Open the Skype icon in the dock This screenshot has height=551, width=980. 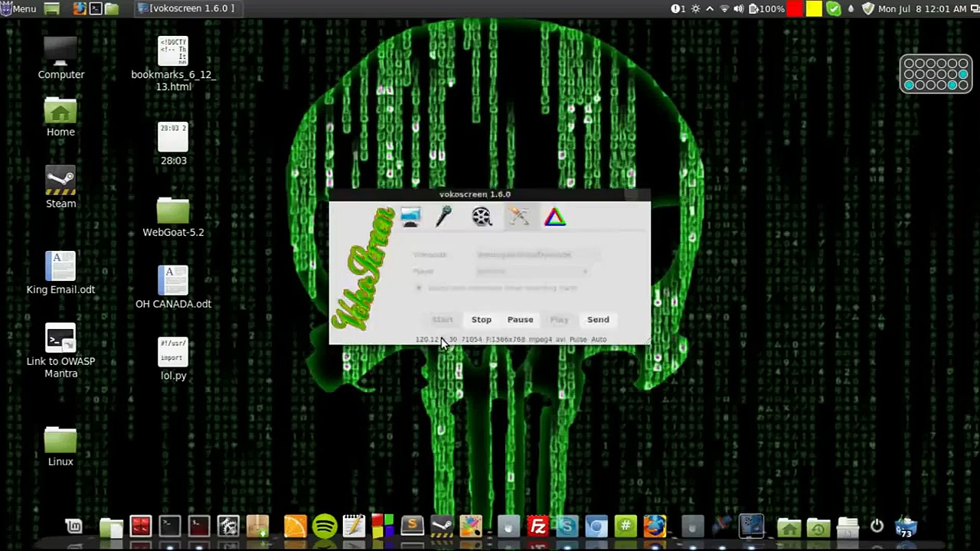pos(567,526)
